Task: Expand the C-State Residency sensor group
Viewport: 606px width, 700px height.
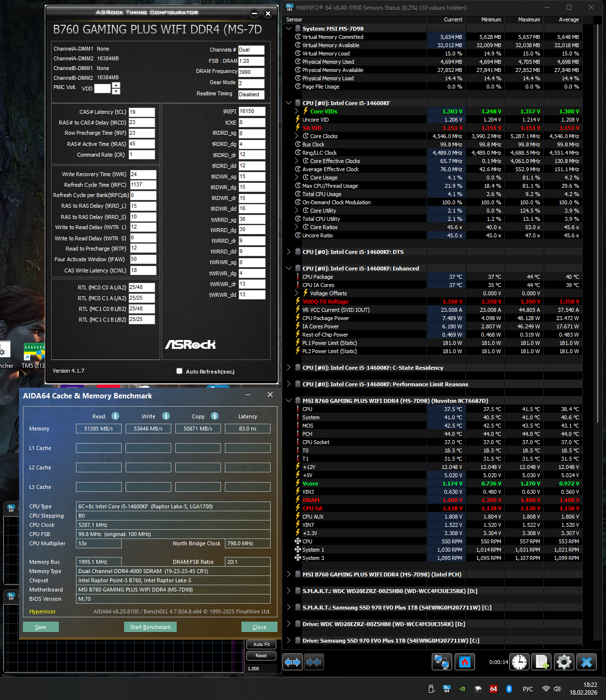Action: [289, 368]
